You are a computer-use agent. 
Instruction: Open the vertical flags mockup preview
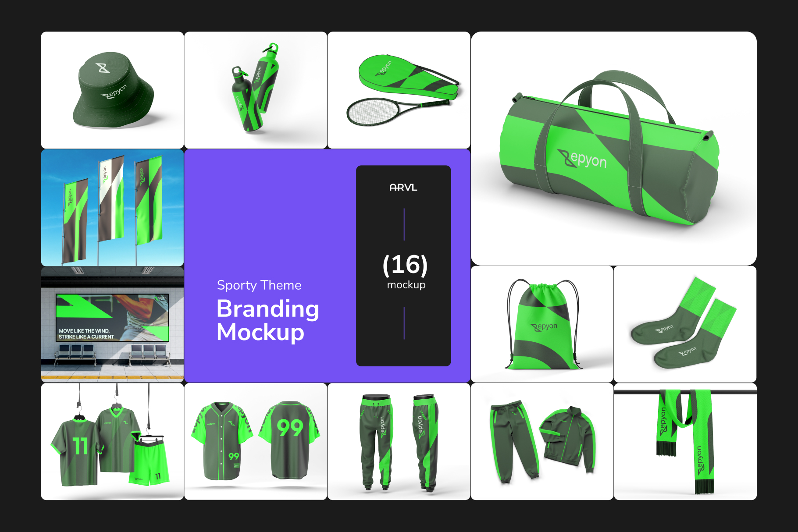[x=112, y=208]
